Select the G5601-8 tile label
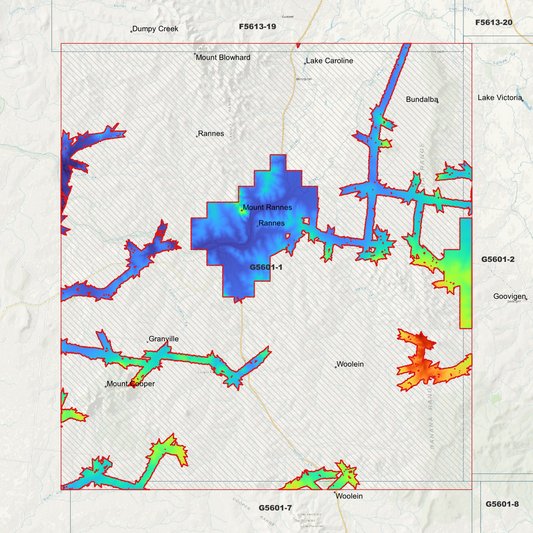Viewport: 533px width, 533px height. coord(502,504)
